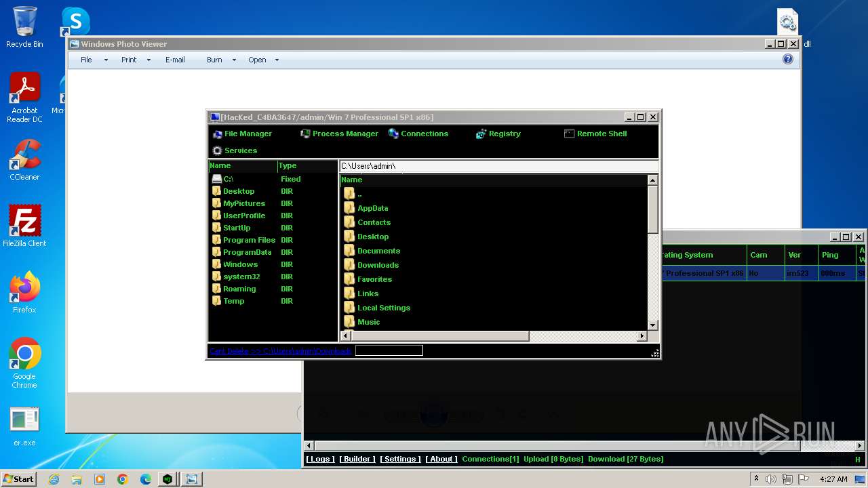
Task: Click the [ Logs ] link
Action: pyautogui.click(x=320, y=459)
